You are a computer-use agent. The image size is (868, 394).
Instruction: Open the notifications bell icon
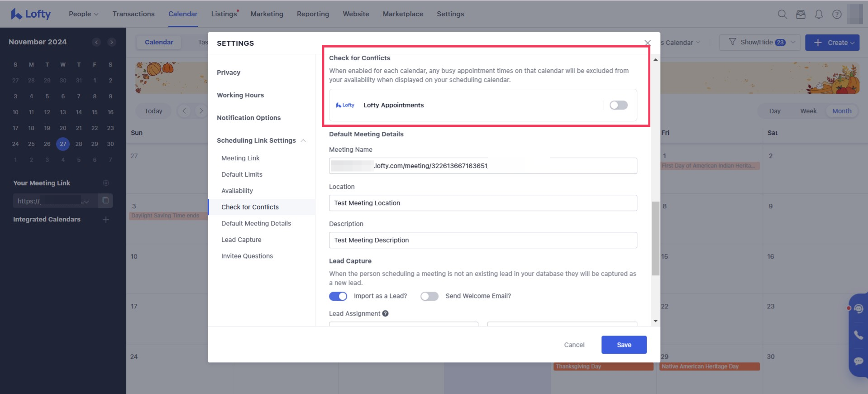click(x=819, y=14)
